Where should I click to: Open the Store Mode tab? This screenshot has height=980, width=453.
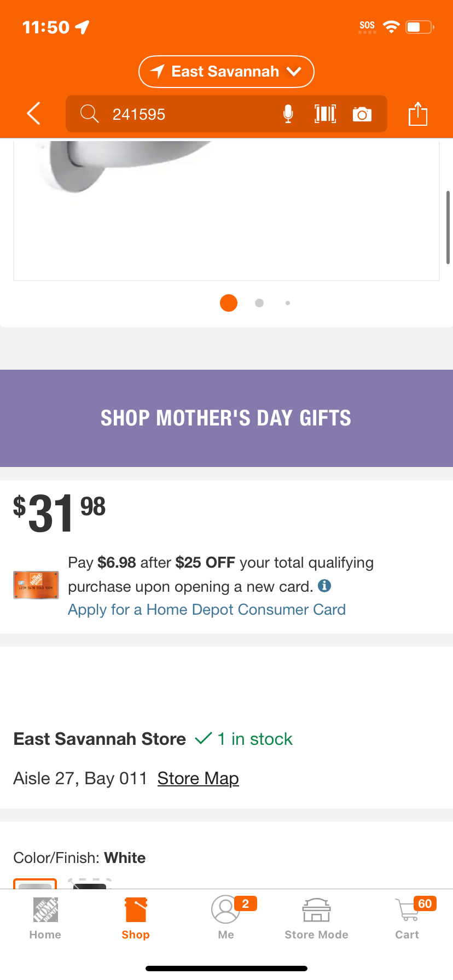(317, 918)
